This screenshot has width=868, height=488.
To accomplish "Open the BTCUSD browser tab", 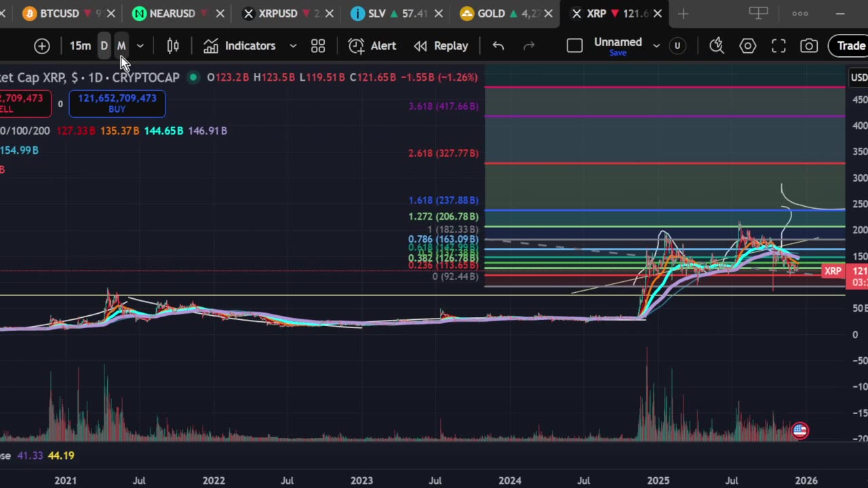I will tap(60, 14).
